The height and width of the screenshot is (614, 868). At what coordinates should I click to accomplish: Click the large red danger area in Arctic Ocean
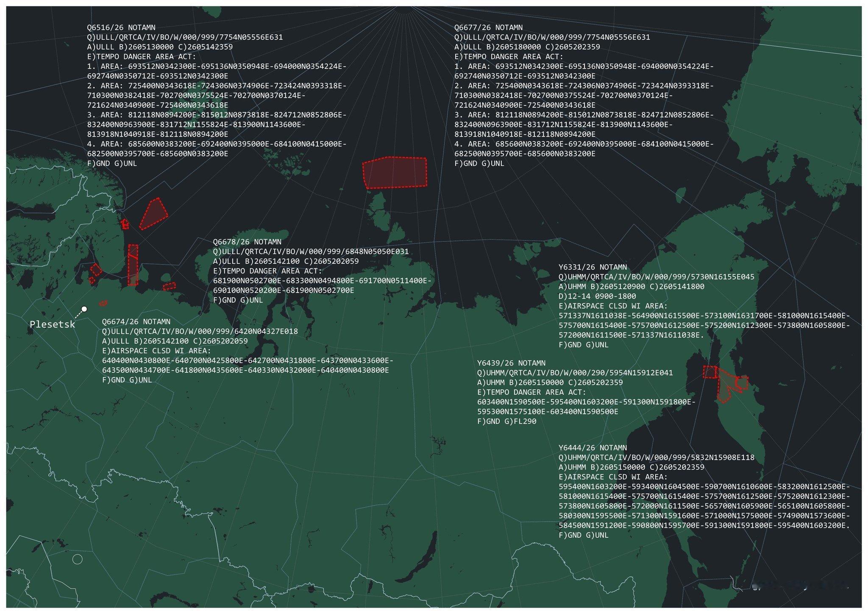[395, 173]
